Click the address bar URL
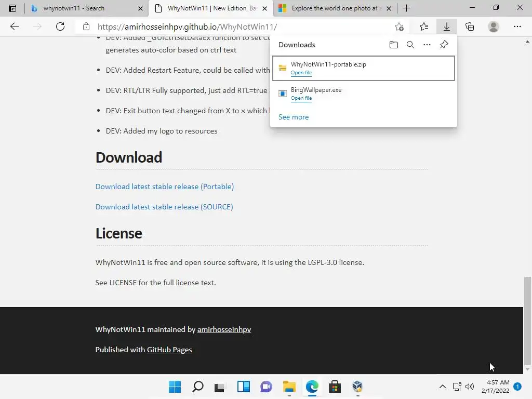Image resolution: width=532 pixels, height=399 pixels. tap(187, 27)
